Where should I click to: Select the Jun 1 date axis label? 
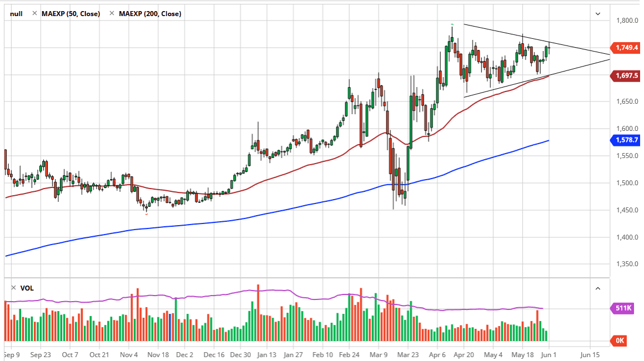tap(548, 354)
